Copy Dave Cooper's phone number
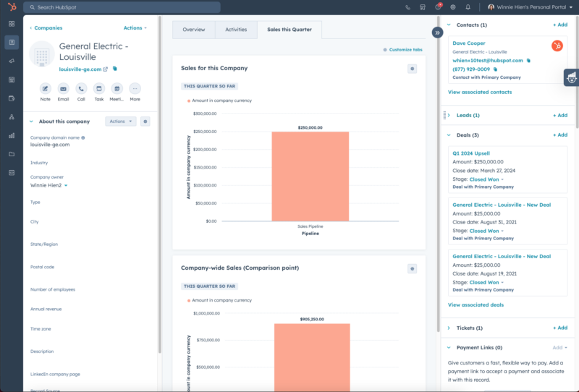This screenshot has height=392, width=579. pyautogui.click(x=495, y=69)
